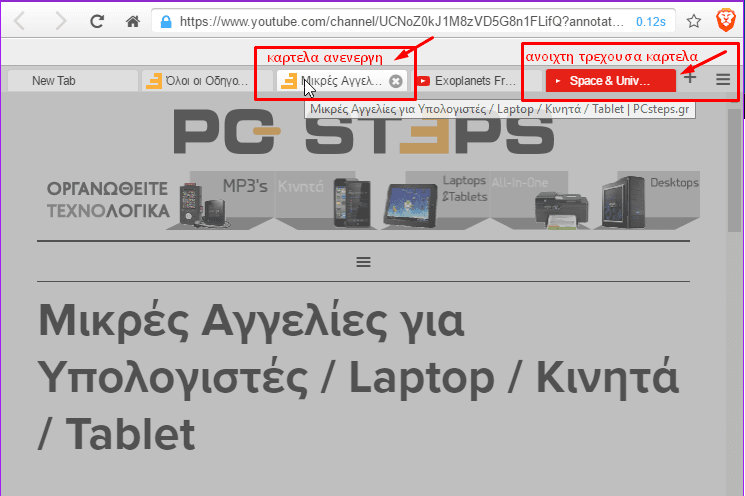The width and height of the screenshot is (745, 496).
Task: Click the 0.12s load time indicator
Action: [x=650, y=22]
